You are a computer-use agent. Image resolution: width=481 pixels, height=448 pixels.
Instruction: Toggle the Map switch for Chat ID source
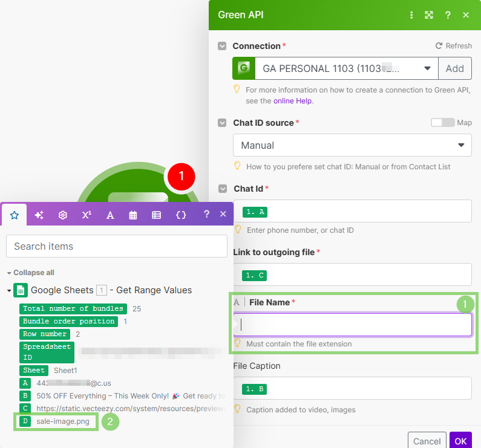(442, 123)
